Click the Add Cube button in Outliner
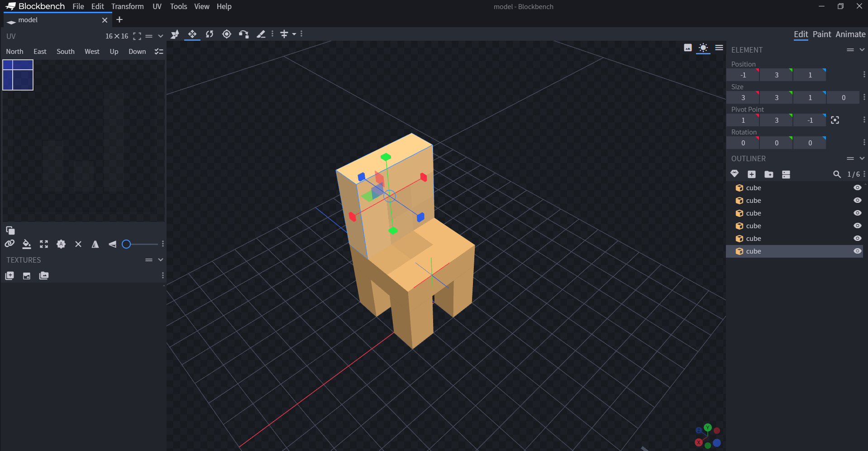 point(752,174)
